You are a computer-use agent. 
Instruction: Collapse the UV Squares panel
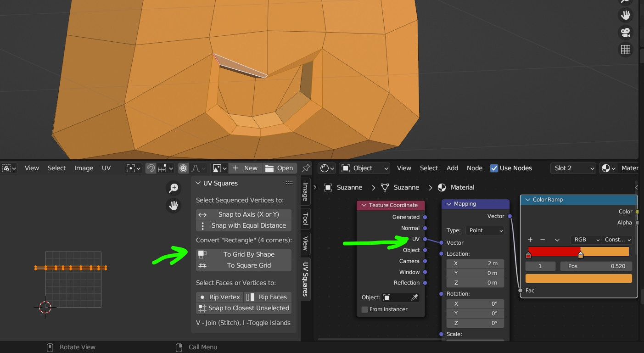coord(198,183)
